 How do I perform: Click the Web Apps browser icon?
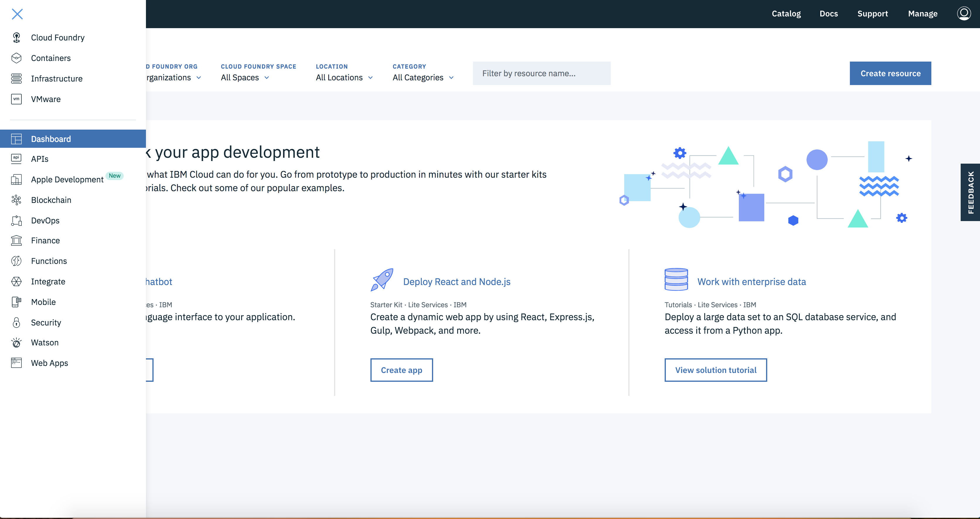(x=16, y=363)
